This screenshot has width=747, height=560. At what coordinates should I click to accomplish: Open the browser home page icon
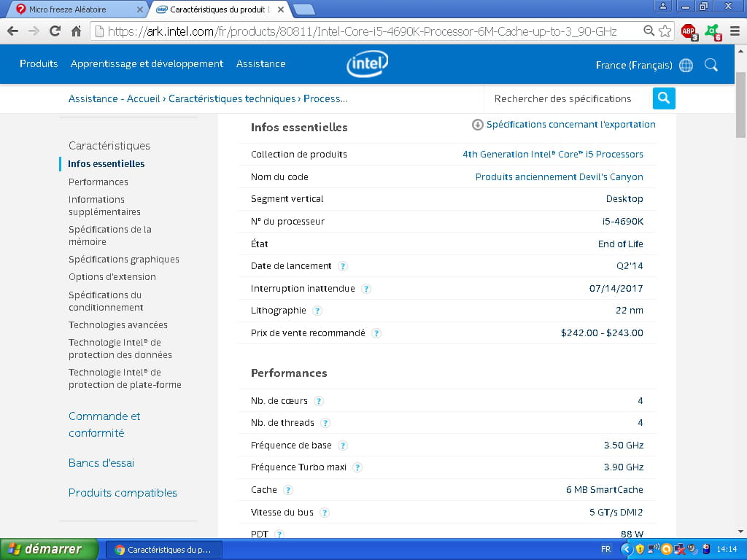pyautogui.click(x=76, y=31)
